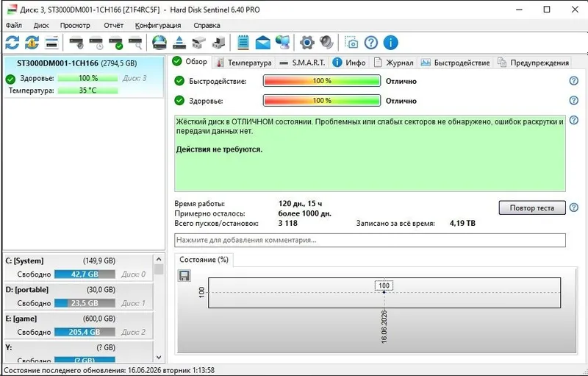Click the blue info circle toolbar icon
This screenshot has width=588, height=376.
tap(390, 43)
